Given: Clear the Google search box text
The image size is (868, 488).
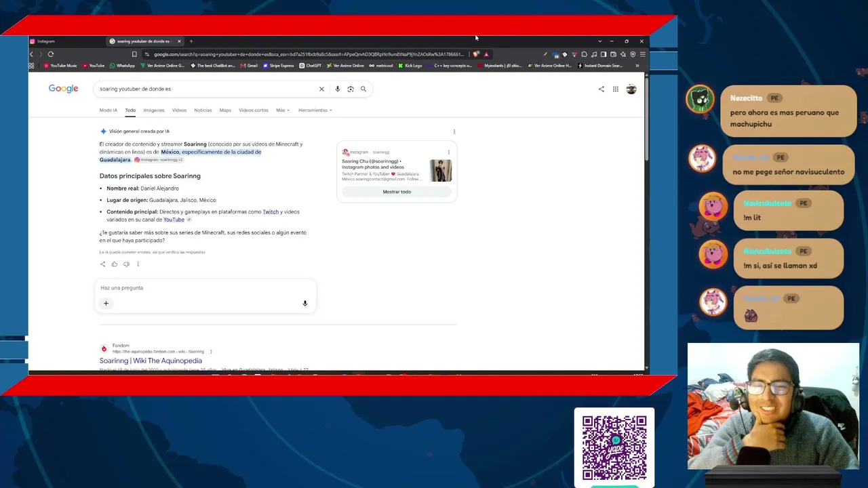Looking at the screenshot, I should click(x=321, y=89).
